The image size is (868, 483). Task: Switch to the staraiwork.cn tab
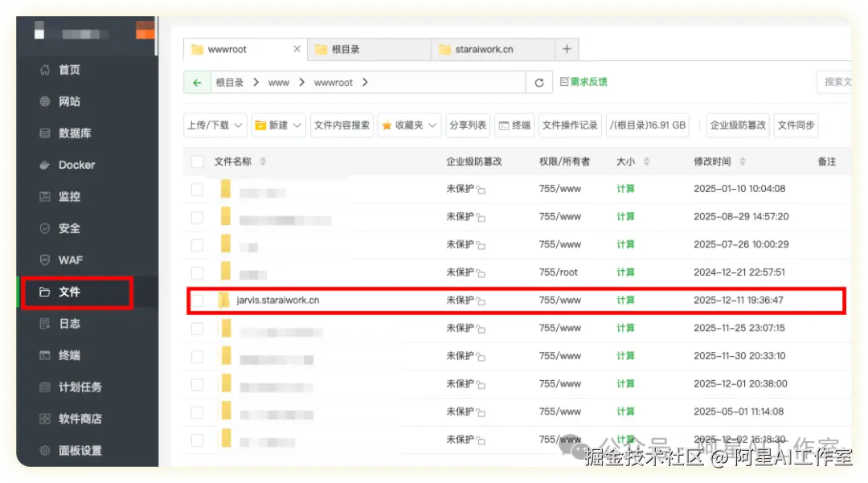[x=493, y=49]
